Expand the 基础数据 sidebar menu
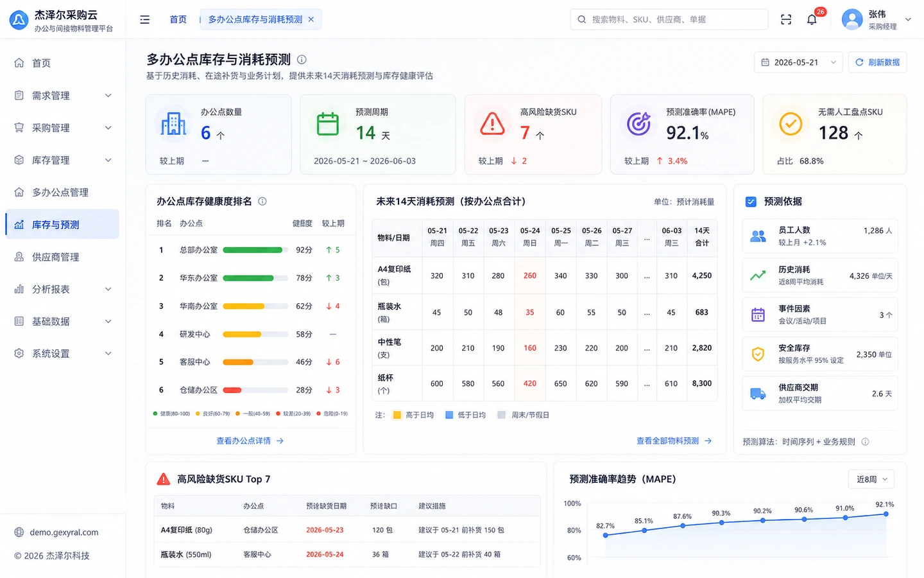 [x=63, y=321]
